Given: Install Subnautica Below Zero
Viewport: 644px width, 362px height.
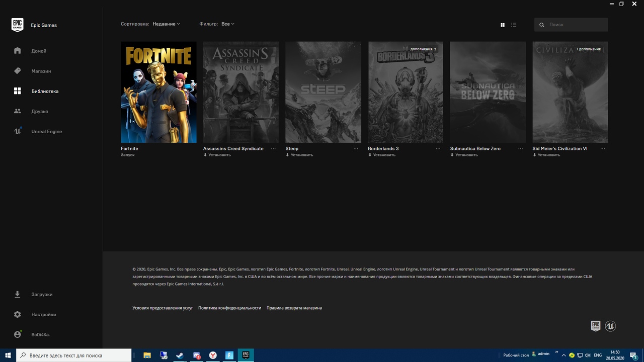Looking at the screenshot, I should [464, 155].
